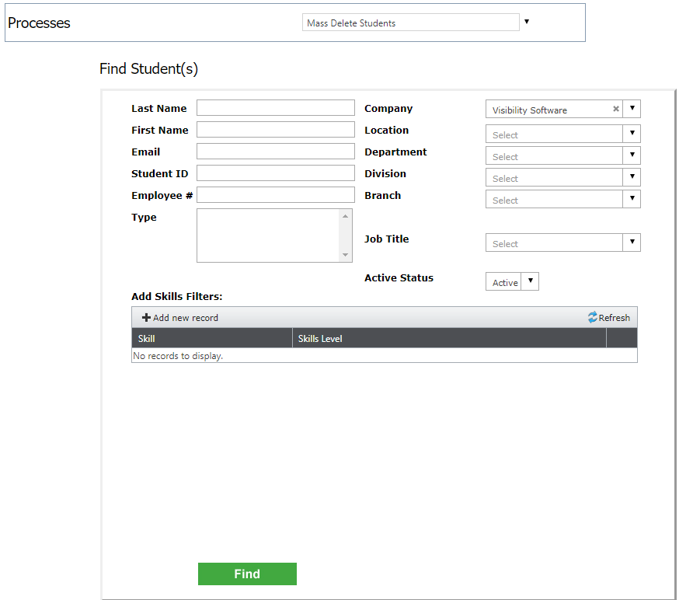Click the plus icon to add new record

click(x=146, y=318)
